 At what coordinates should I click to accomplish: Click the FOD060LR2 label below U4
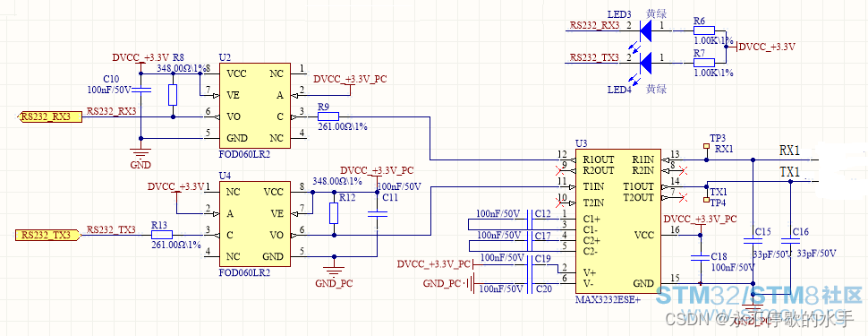tap(244, 272)
